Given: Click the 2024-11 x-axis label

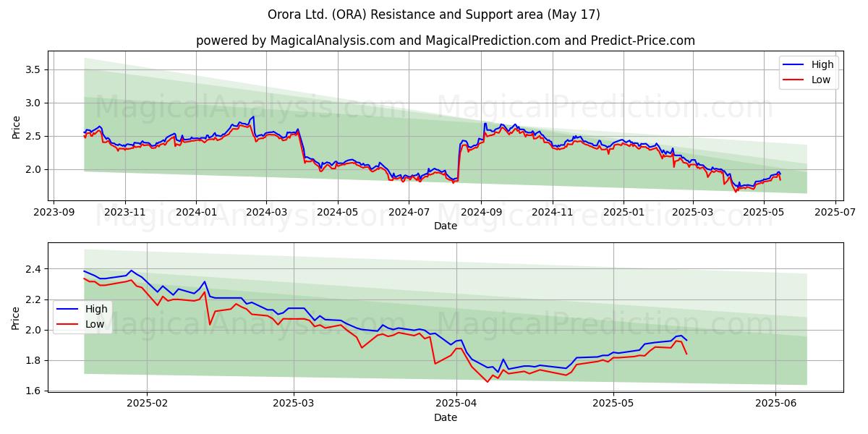Looking at the screenshot, I should (552, 213).
